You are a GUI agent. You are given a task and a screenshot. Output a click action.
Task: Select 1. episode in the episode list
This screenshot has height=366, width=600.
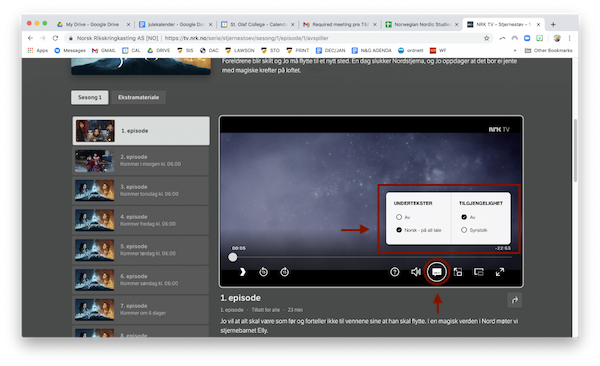(x=141, y=131)
